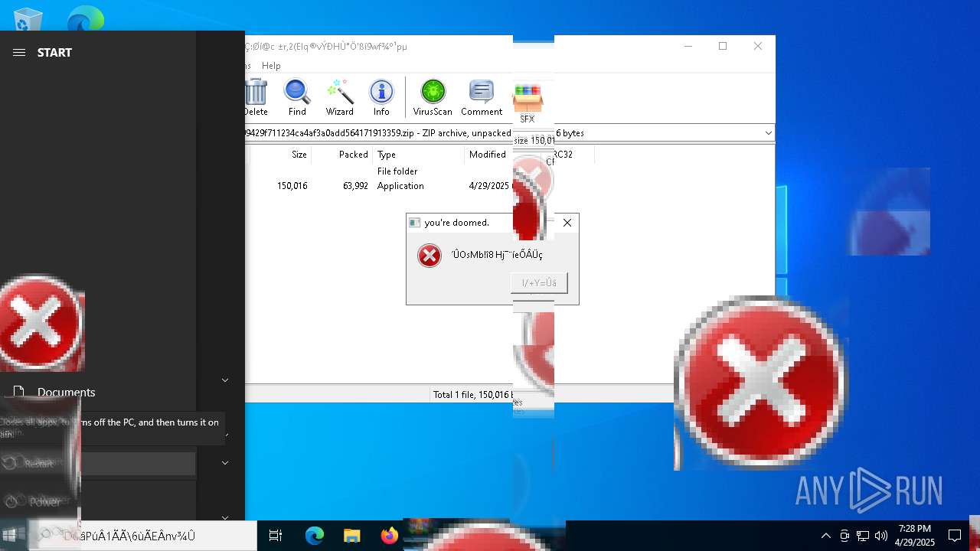Click the garbled button in doomed dialog
This screenshot has height=551, width=980.
tap(539, 283)
